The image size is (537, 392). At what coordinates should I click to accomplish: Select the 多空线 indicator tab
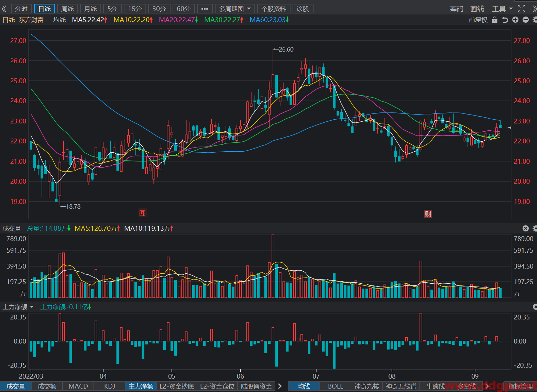tap(467, 386)
